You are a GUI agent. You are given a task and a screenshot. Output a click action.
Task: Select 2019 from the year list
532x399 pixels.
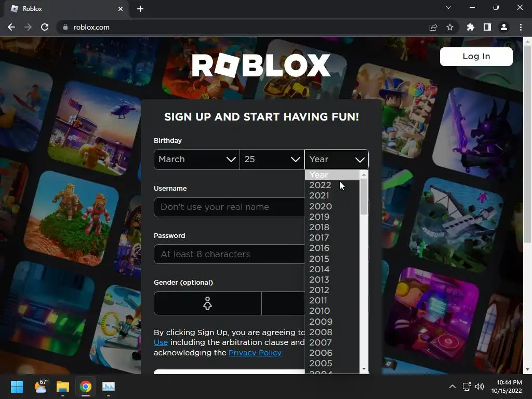(332, 217)
